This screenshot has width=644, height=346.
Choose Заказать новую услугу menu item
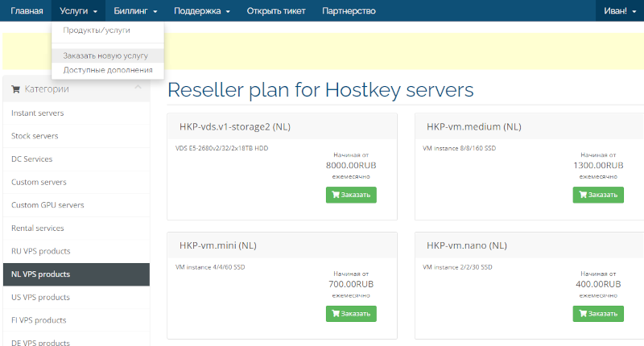tap(105, 56)
